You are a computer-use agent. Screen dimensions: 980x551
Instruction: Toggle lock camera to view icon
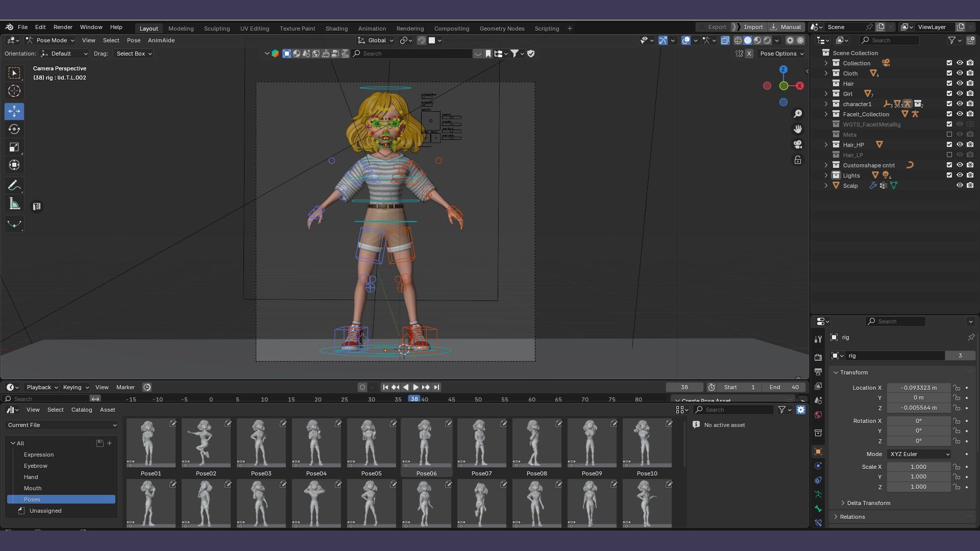[x=798, y=160]
